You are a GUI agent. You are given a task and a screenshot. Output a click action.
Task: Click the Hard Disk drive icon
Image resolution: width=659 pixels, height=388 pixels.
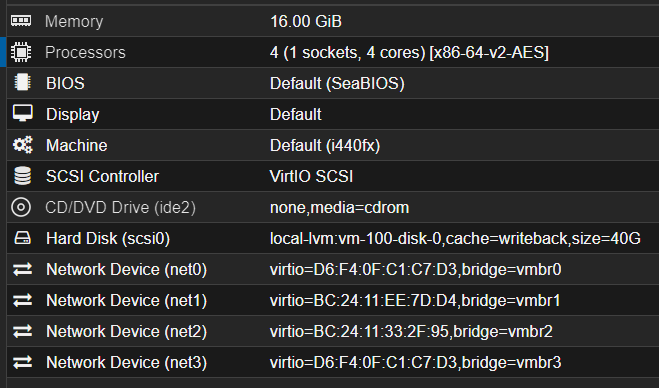[22, 238]
